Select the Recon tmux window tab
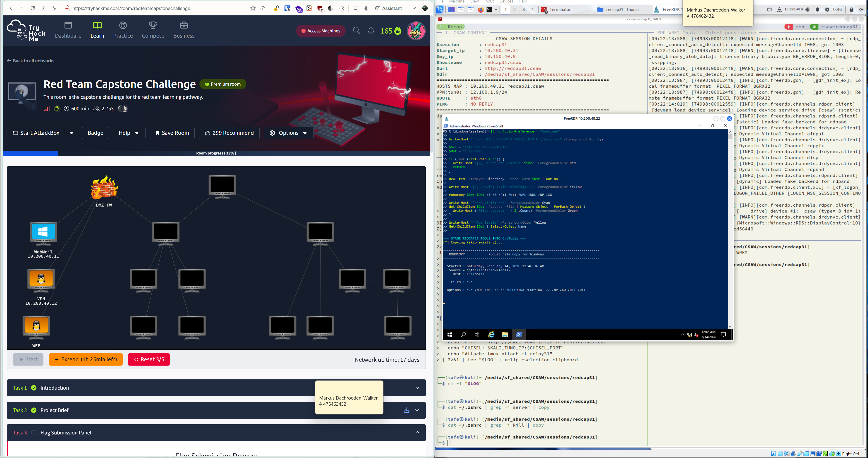This screenshot has width=868, height=458. [x=451, y=27]
